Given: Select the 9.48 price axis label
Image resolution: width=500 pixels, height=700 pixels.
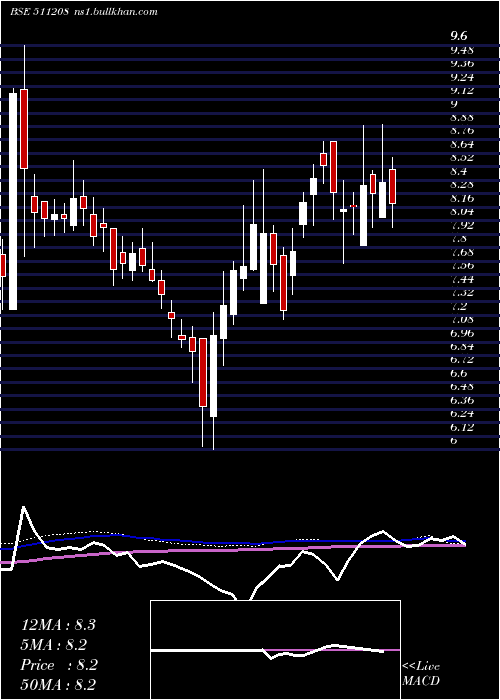Looking at the screenshot, I should click(x=462, y=50).
